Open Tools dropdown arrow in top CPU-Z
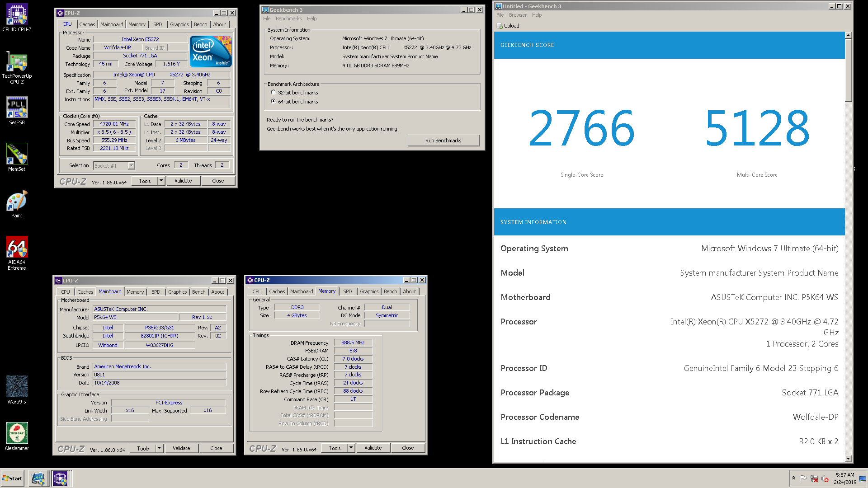The width and height of the screenshot is (868, 488). (161, 181)
